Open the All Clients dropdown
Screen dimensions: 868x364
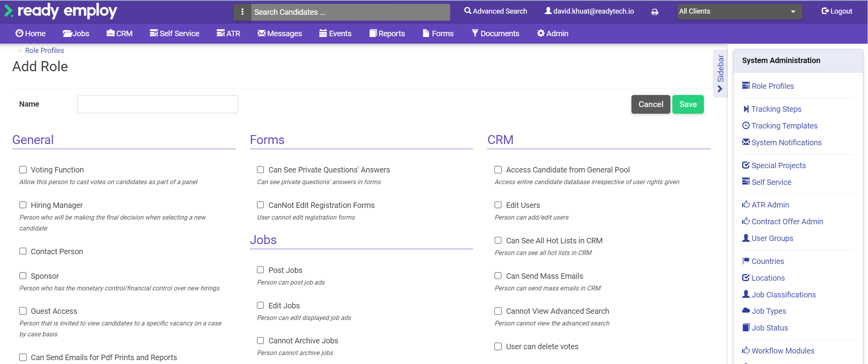tap(739, 12)
